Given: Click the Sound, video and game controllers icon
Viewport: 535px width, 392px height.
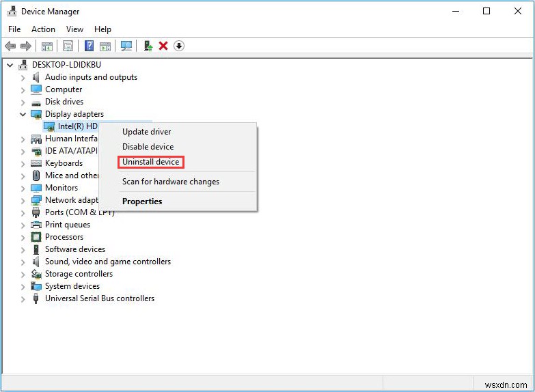Looking at the screenshot, I should click(36, 262).
